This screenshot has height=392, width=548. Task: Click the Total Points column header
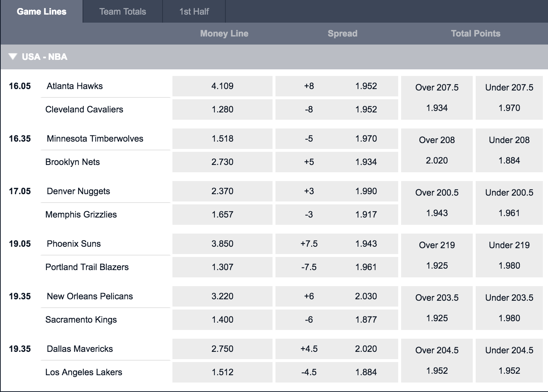coord(476,34)
